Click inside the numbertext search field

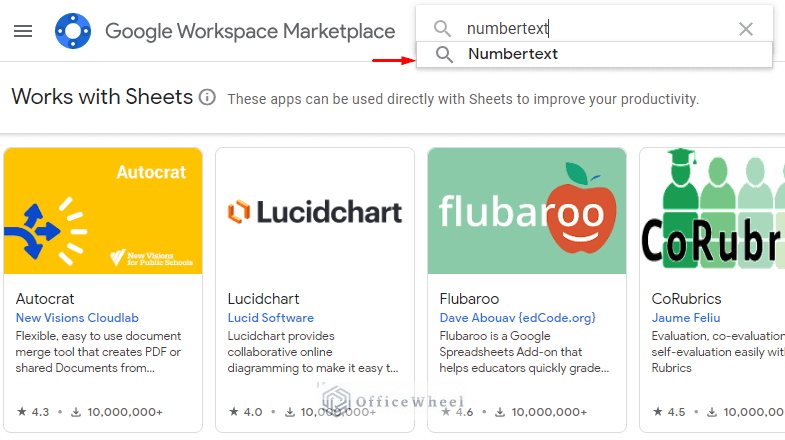pos(596,29)
